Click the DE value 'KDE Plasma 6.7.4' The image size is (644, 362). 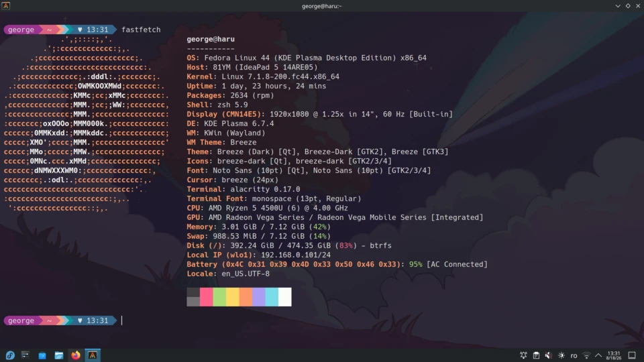coord(239,123)
